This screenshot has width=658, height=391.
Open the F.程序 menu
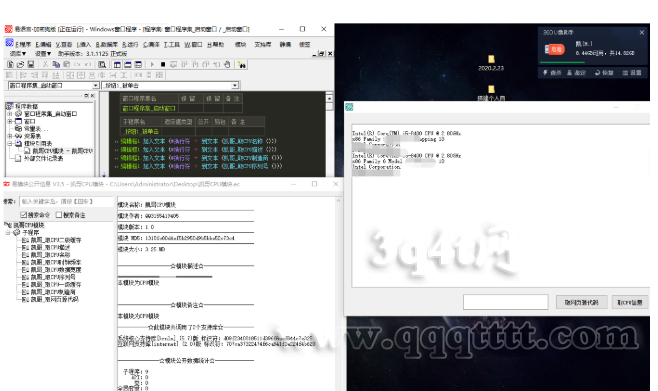coord(24,44)
